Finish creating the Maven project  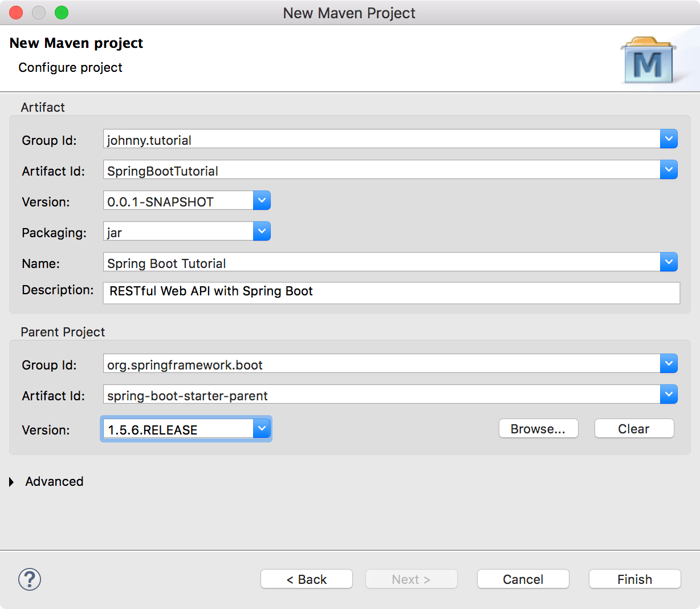pyautogui.click(x=635, y=579)
